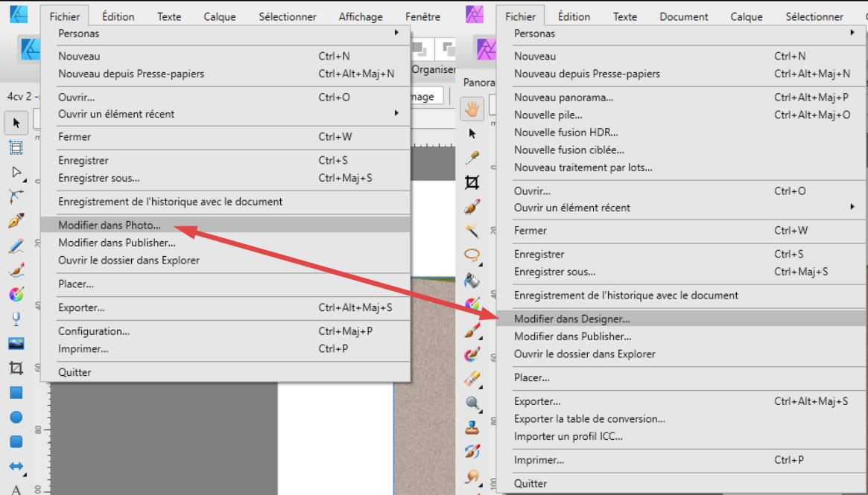The image size is (868, 495).
Task: Select the Crop tool in Affinity Photo
Action: (472, 182)
